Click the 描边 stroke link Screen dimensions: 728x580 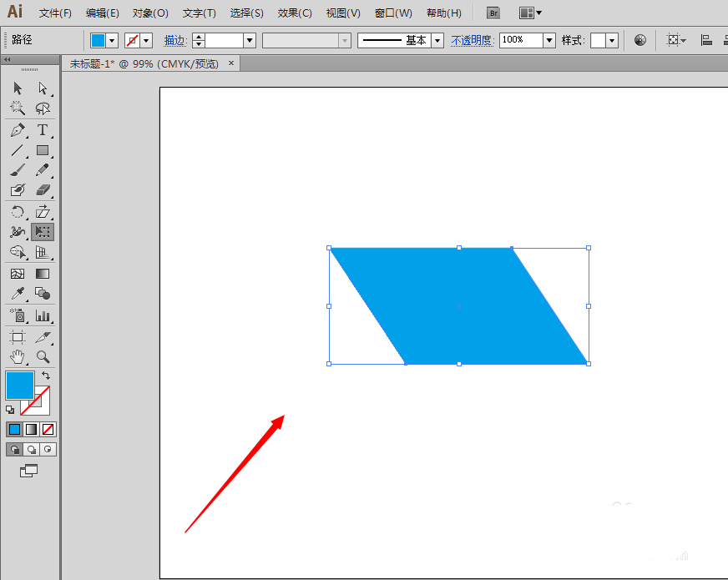tap(175, 40)
